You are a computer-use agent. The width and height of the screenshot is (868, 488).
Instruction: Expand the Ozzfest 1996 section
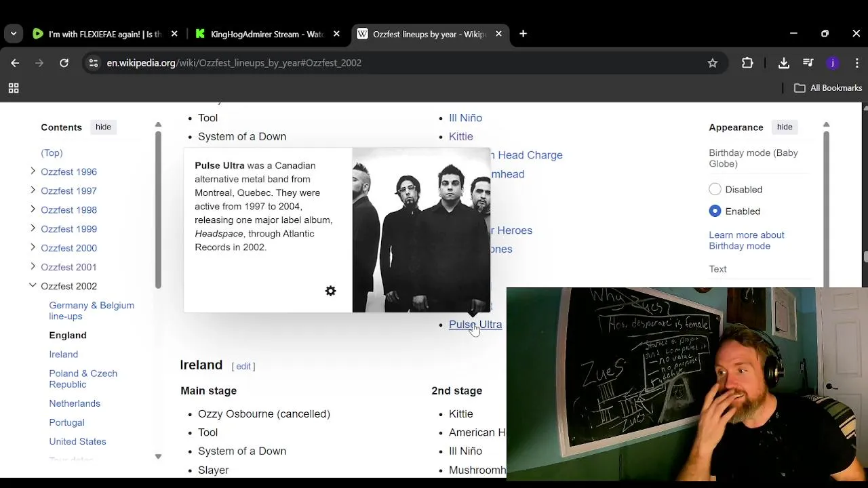click(x=33, y=171)
